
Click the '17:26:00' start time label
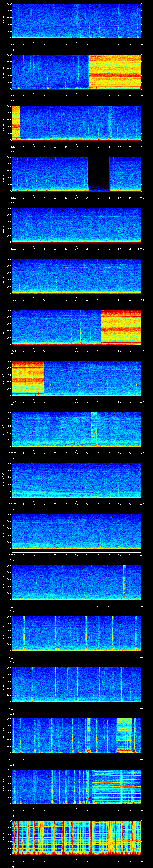pos(12,606)
